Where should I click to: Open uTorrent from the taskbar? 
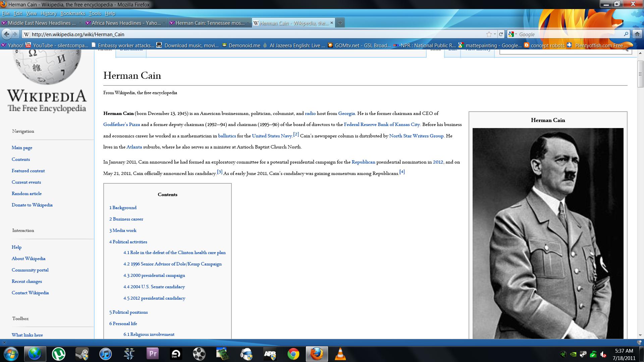(59, 354)
